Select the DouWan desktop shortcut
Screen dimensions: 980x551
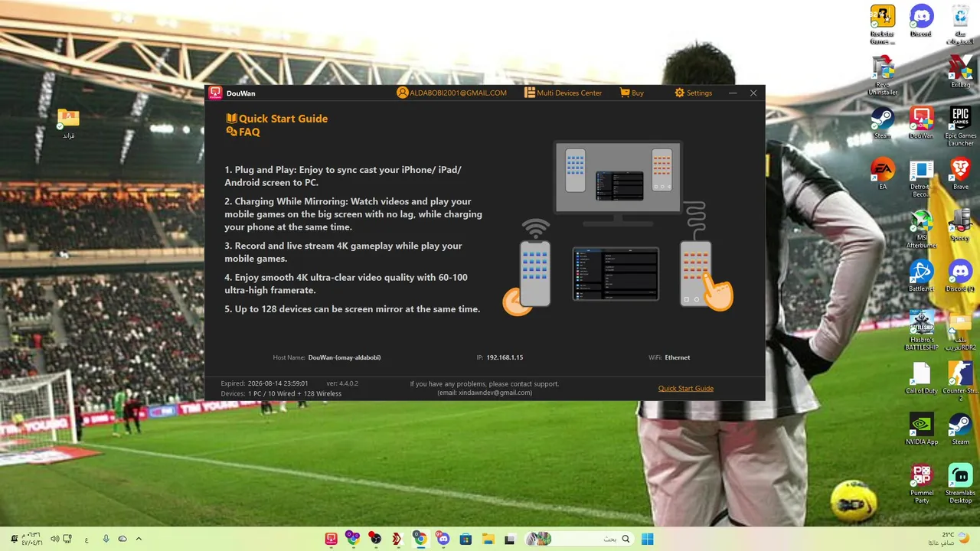[x=921, y=123]
